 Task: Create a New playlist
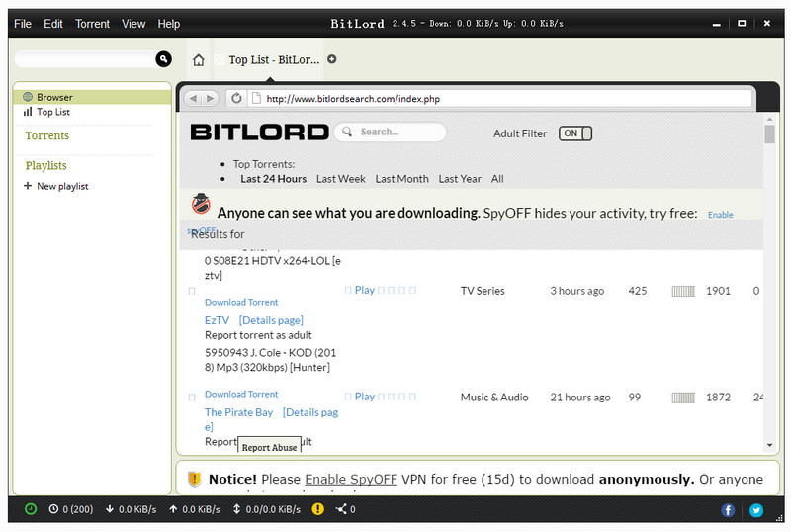[x=62, y=186]
